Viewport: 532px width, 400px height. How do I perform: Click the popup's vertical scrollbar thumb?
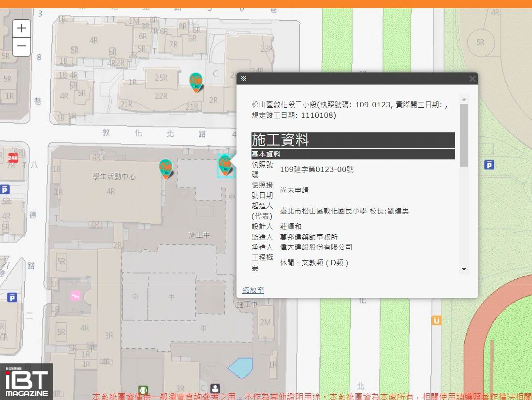464,135
